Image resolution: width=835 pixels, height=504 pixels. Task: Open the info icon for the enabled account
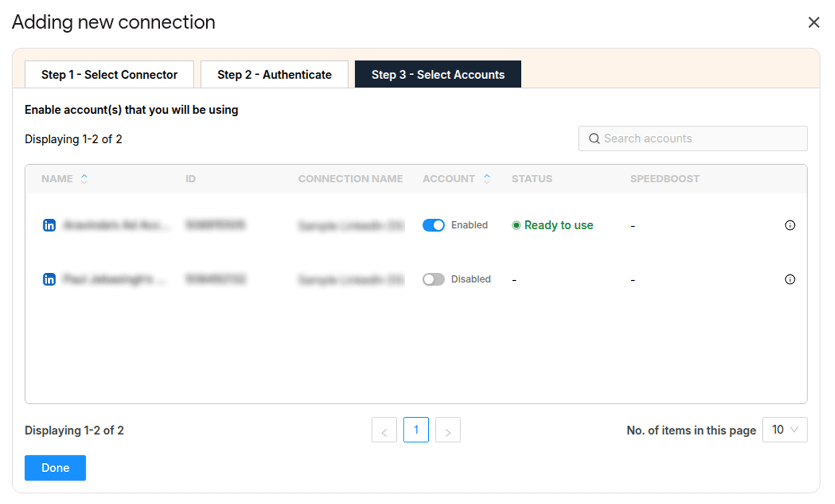click(x=790, y=225)
